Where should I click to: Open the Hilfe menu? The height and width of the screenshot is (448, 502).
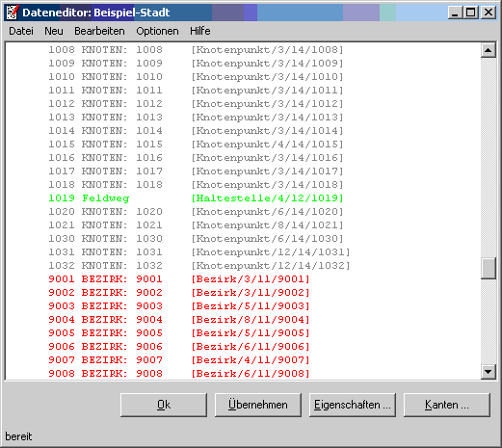click(x=200, y=31)
